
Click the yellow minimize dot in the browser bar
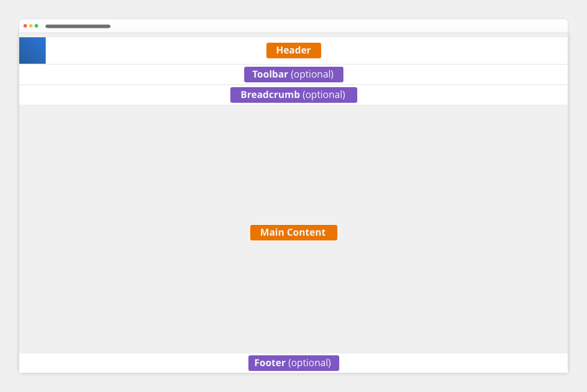31,26
